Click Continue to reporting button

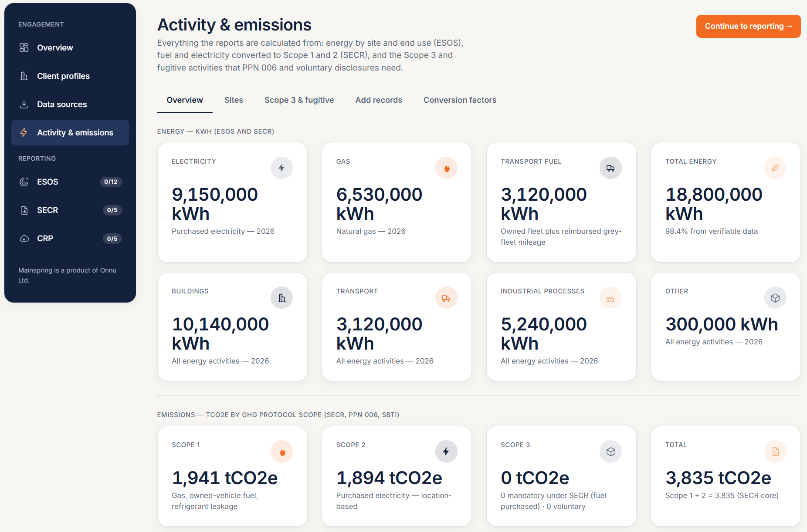748,26
